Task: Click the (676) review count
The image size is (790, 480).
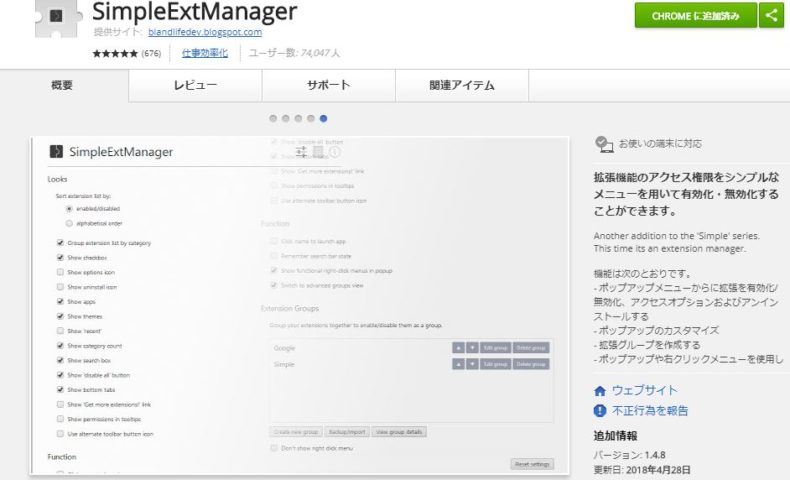Action: tap(151, 53)
